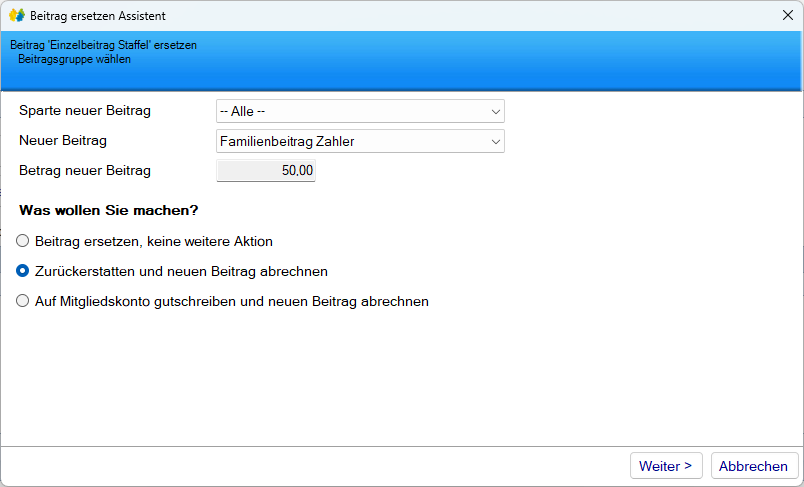Click the 'Was wollen Sie machen?' heading
The width and height of the screenshot is (804, 487).
(x=109, y=211)
